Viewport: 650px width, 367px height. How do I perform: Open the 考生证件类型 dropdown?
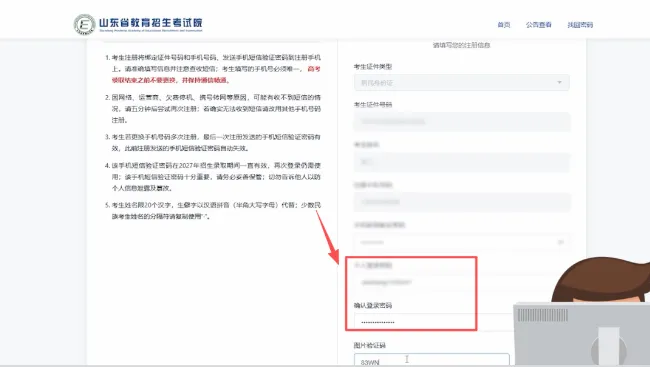(461, 83)
